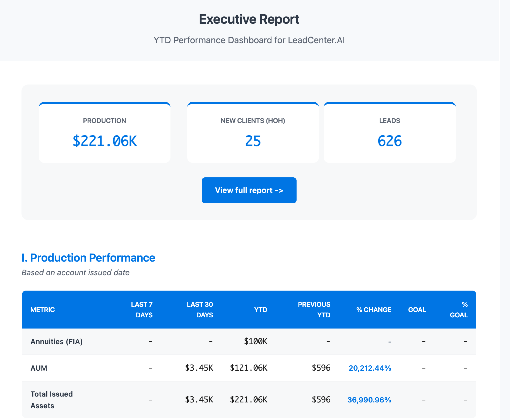Select the AUM row label
This screenshot has width=510, height=420.
(39, 368)
